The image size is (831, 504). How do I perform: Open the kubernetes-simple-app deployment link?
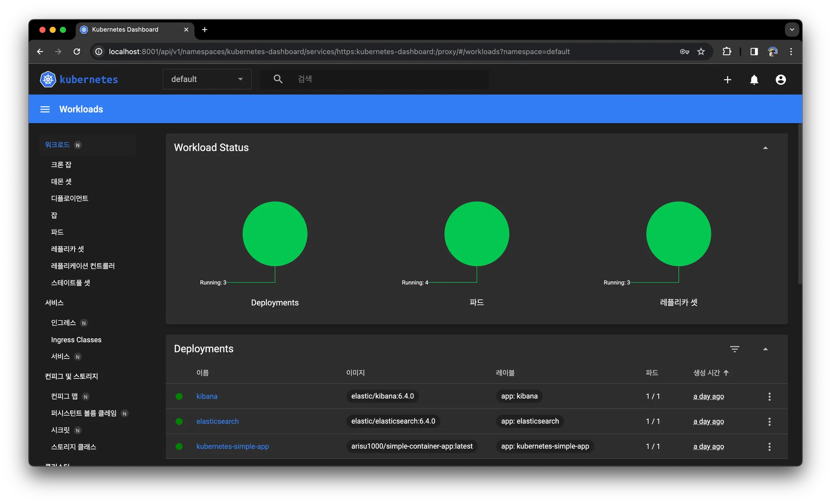coord(233,446)
